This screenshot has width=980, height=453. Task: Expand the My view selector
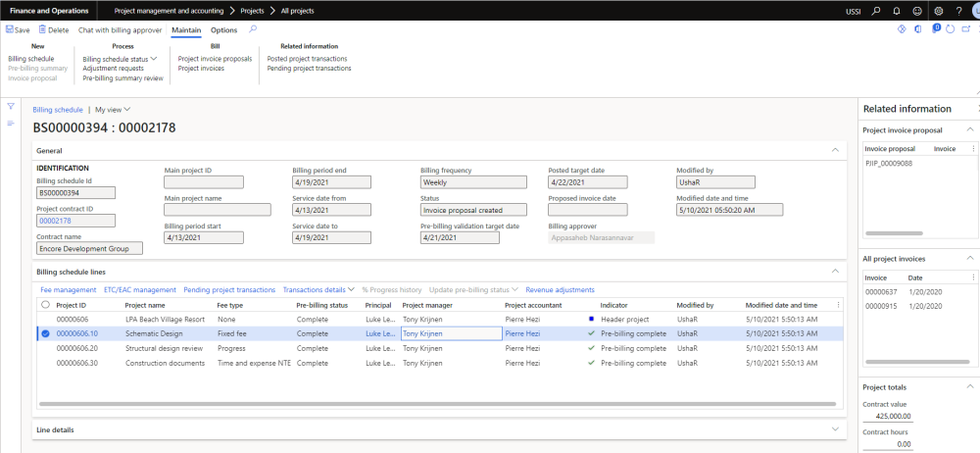click(113, 110)
